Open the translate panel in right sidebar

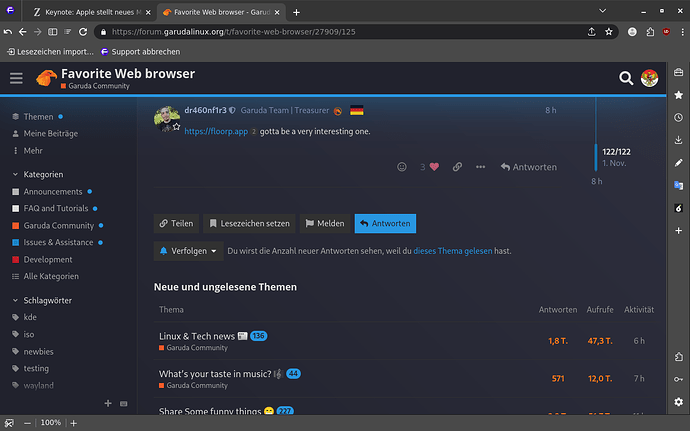679,185
